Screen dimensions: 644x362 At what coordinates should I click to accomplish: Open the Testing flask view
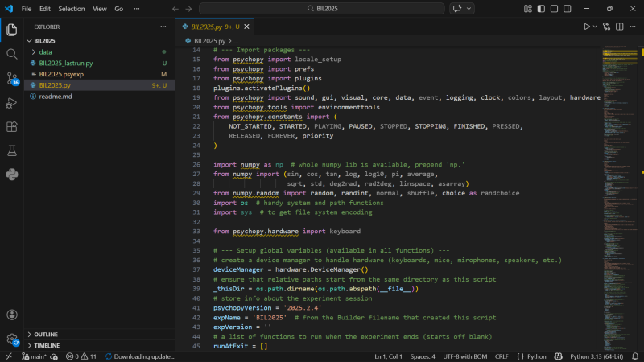tap(12, 150)
